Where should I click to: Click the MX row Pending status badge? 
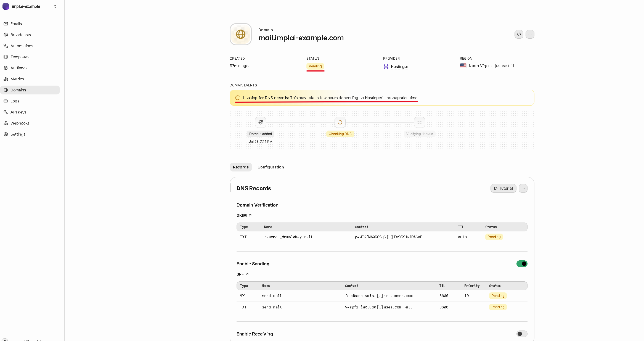click(498, 296)
